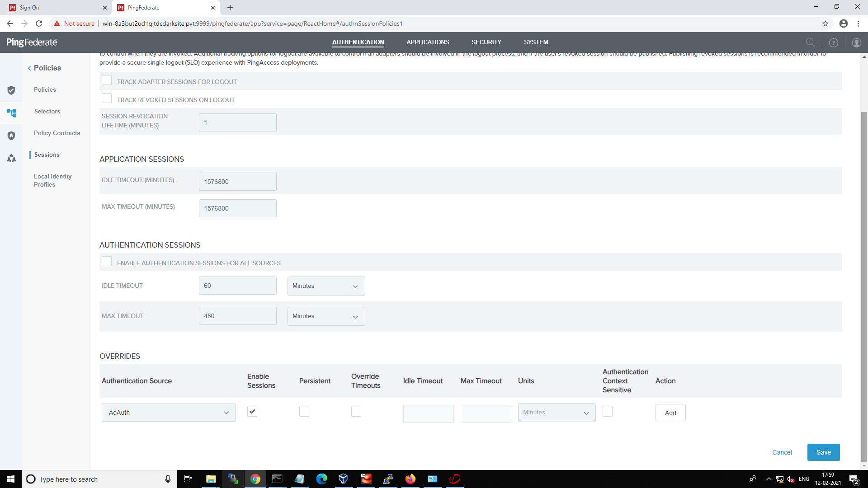Screen dimensions: 868x488
Task: Check the Persistent override checkbox
Action: click(304, 412)
